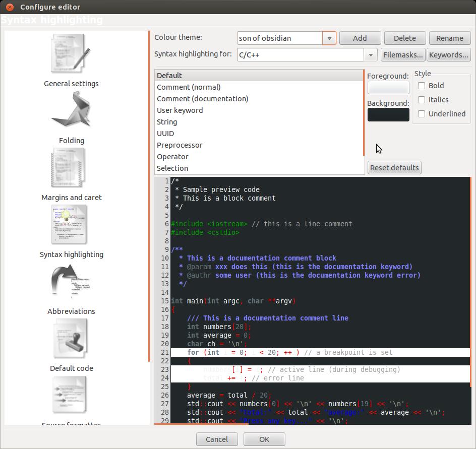Screen dimensions: 476x449
Task: Open the General settings page icon
Action: click(71, 54)
